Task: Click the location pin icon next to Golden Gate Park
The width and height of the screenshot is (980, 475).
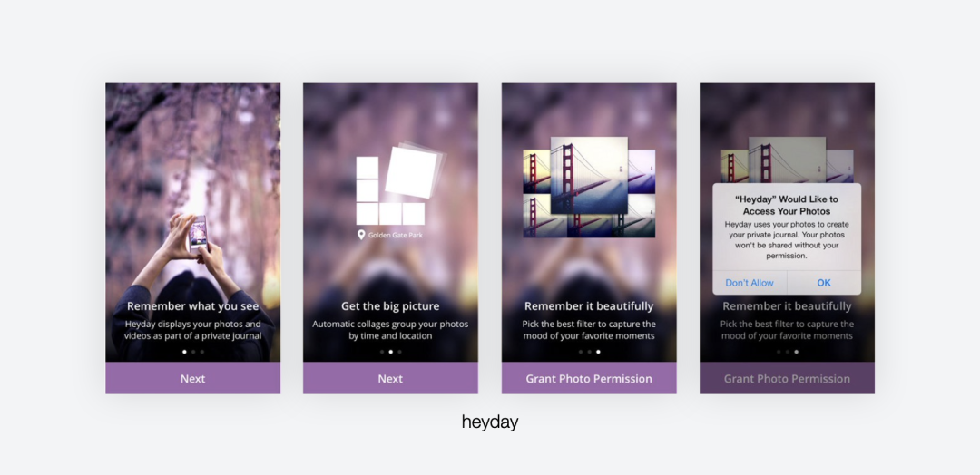Action: [360, 235]
